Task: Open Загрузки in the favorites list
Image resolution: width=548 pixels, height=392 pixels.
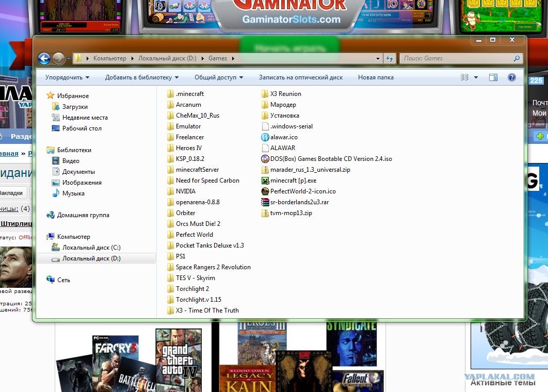Action: point(75,107)
